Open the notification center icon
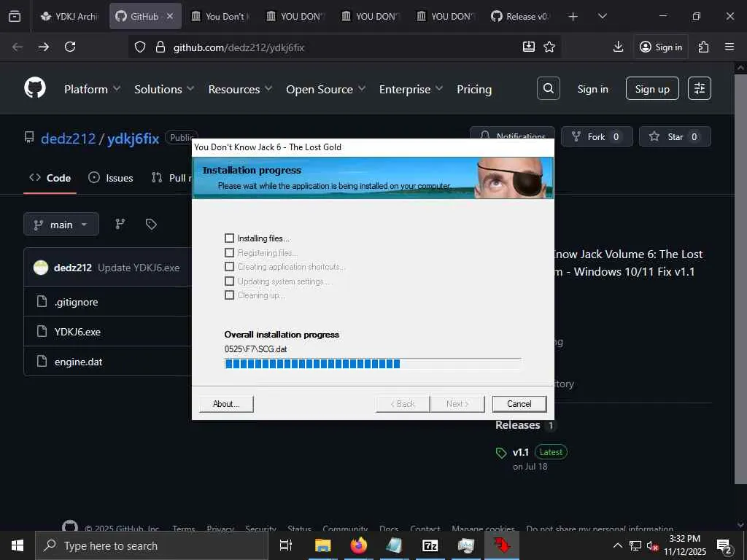 coord(724,545)
